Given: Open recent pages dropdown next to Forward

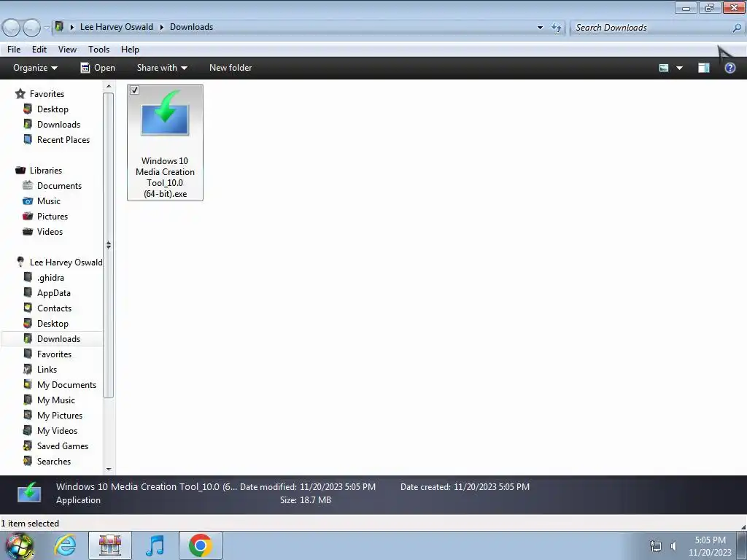Looking at the screenshot, I should [46, 28].
